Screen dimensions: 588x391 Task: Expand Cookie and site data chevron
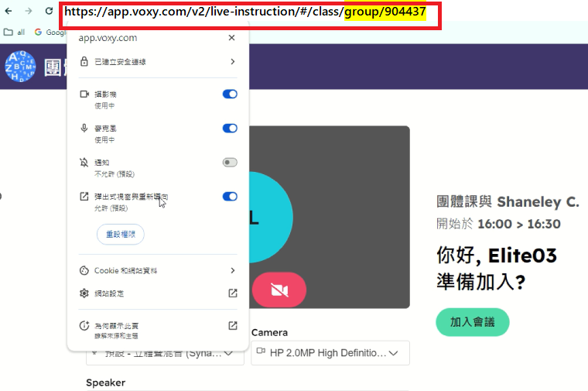point(233,270)
